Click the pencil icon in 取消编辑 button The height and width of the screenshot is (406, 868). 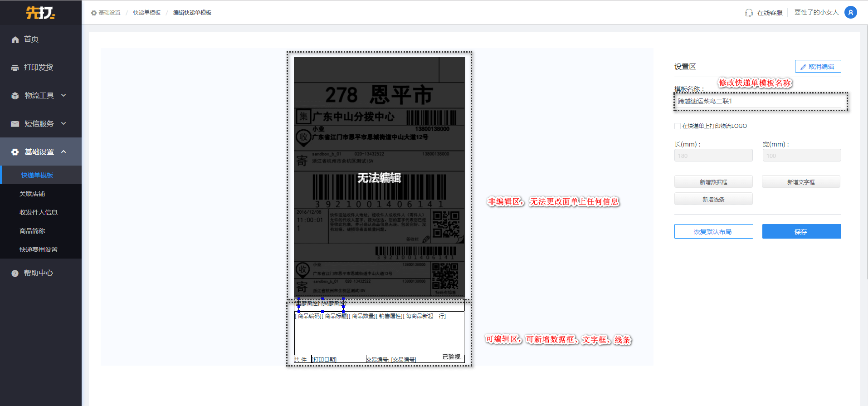803,67
